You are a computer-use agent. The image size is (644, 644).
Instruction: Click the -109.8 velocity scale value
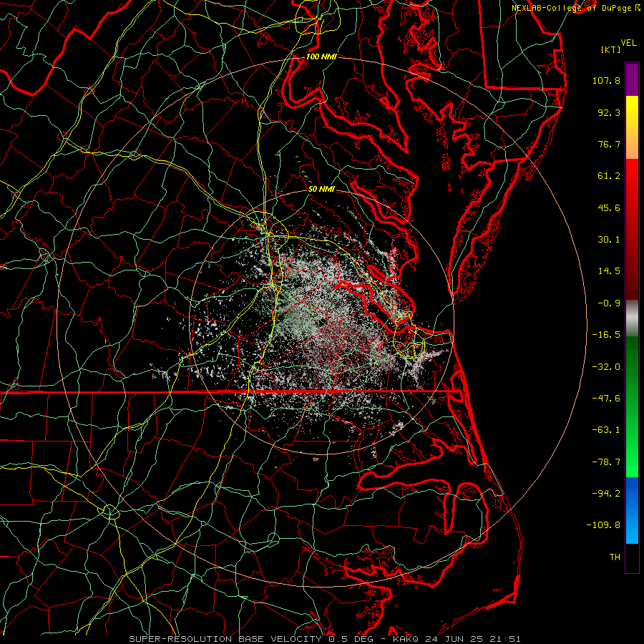(x=604, y=525)
